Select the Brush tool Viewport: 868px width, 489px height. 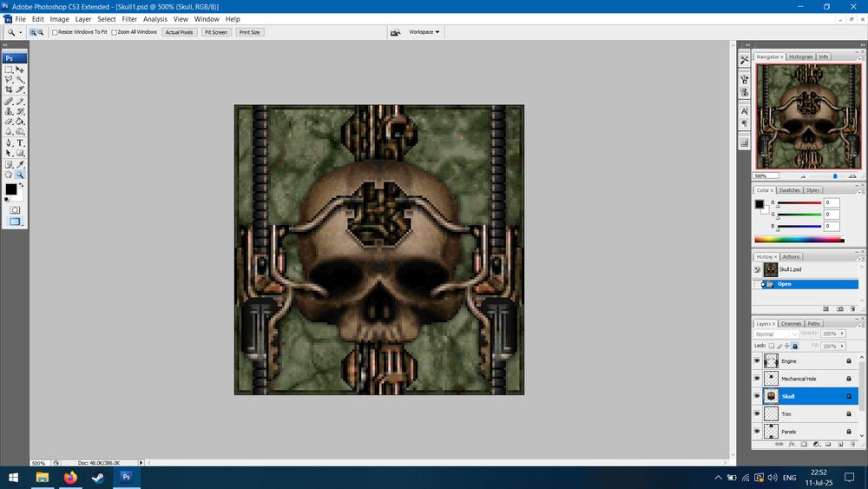pyautogui.click(x=20, y=102)
